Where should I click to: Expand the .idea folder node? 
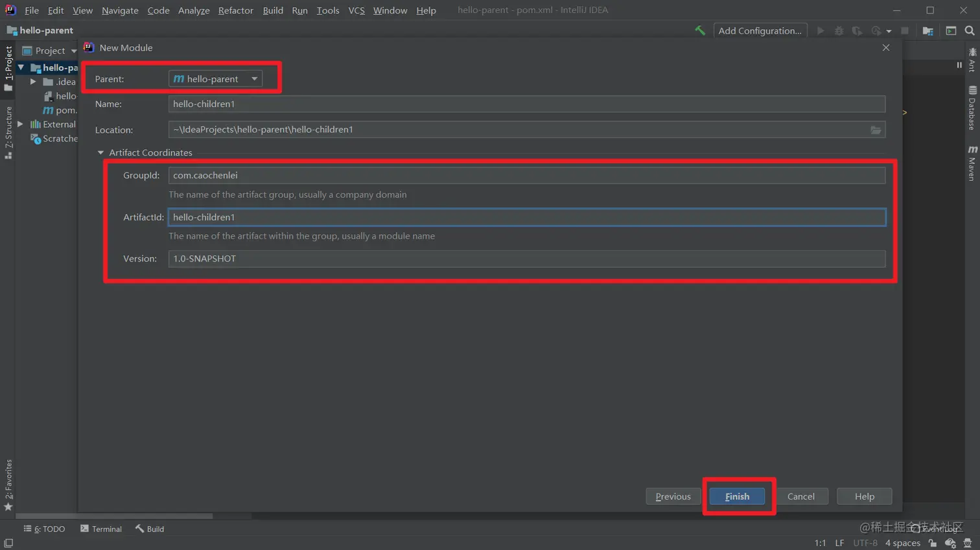coord(33,82)
